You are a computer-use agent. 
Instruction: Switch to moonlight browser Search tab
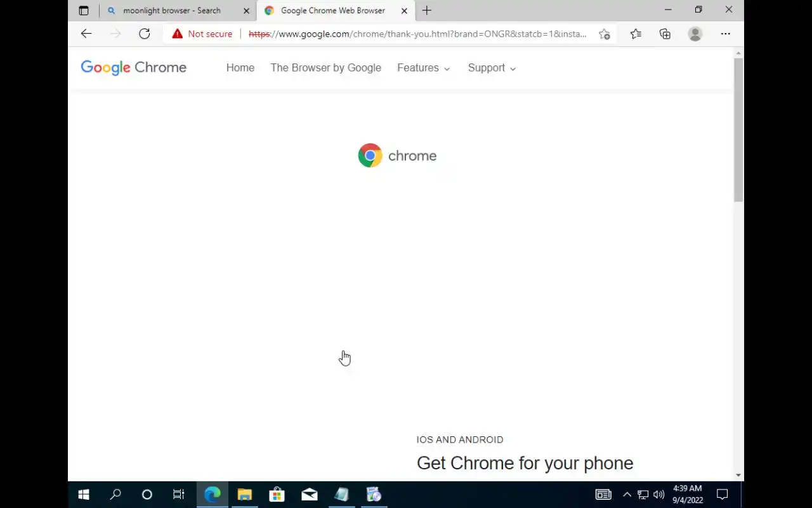(171, 11)
